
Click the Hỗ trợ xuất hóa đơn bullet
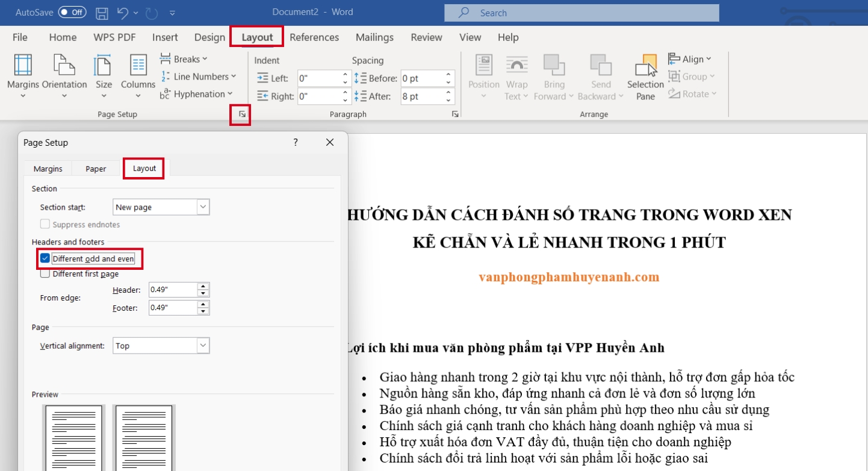coord(555,442)
